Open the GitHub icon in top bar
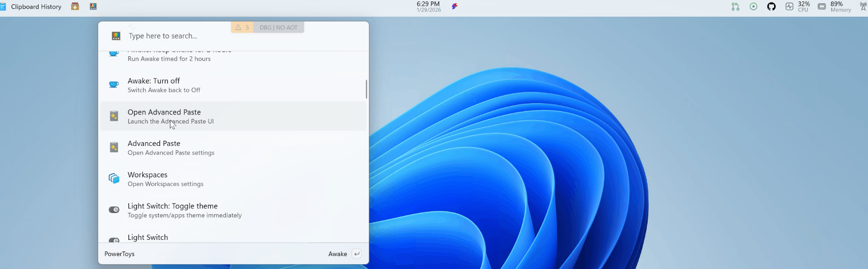Screen dimensions: 868x269 771,7
